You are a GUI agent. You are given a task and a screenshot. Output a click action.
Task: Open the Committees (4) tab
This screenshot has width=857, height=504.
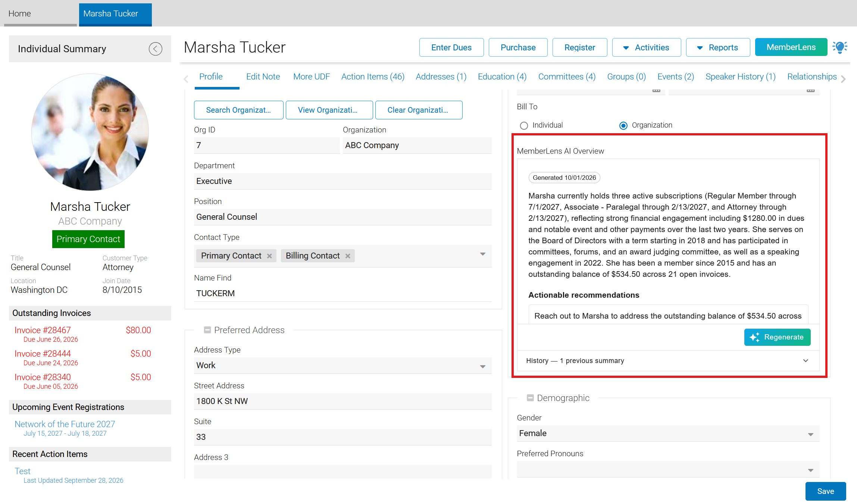pos(567,76)
